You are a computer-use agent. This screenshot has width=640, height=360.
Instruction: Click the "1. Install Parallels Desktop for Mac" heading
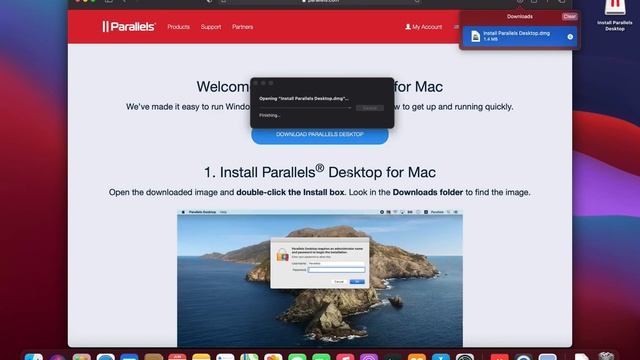320,172
